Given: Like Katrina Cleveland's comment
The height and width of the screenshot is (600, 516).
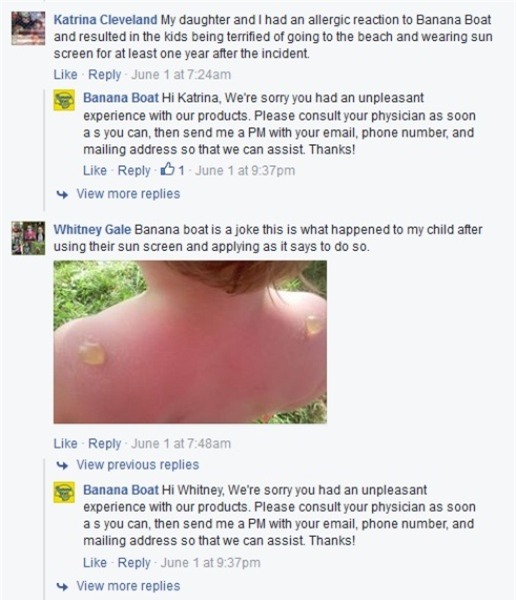Looking at the screenshot, I should (65, 75).
